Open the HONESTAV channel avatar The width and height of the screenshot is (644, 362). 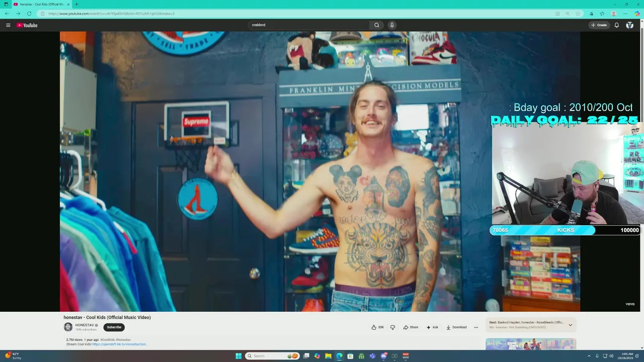click(68, 327)
